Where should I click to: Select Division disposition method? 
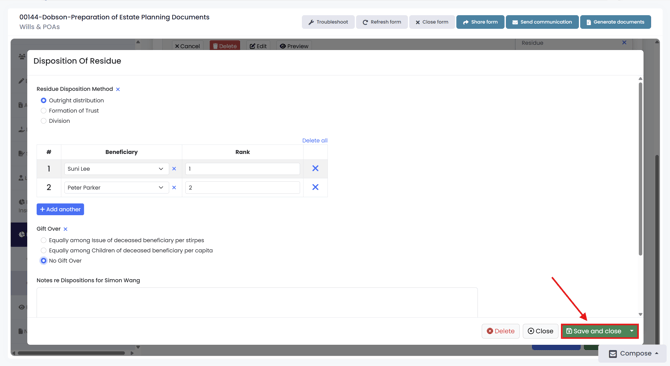coord(43,121)
